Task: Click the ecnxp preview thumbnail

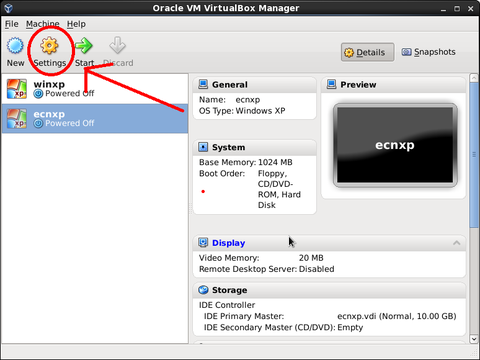Action: (x=395, y=145)
